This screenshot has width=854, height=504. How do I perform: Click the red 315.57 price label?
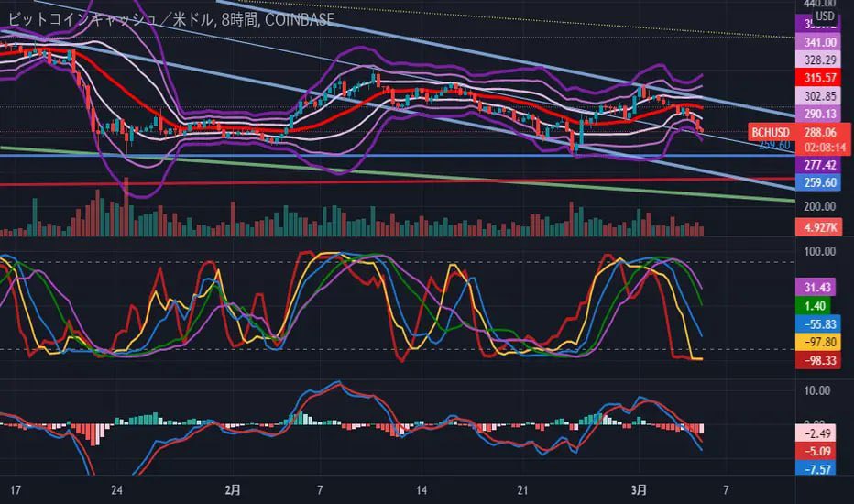point(818,78)
